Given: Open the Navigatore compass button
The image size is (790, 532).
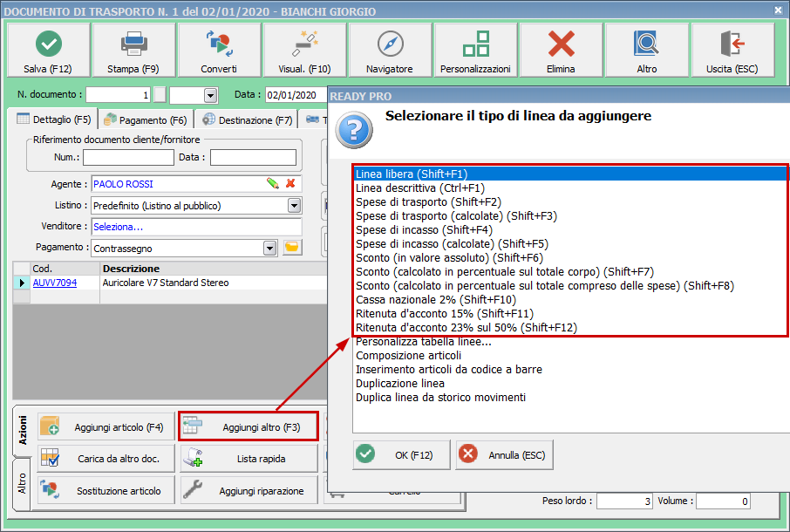Looking at the screenshot, I should point(390,50).
